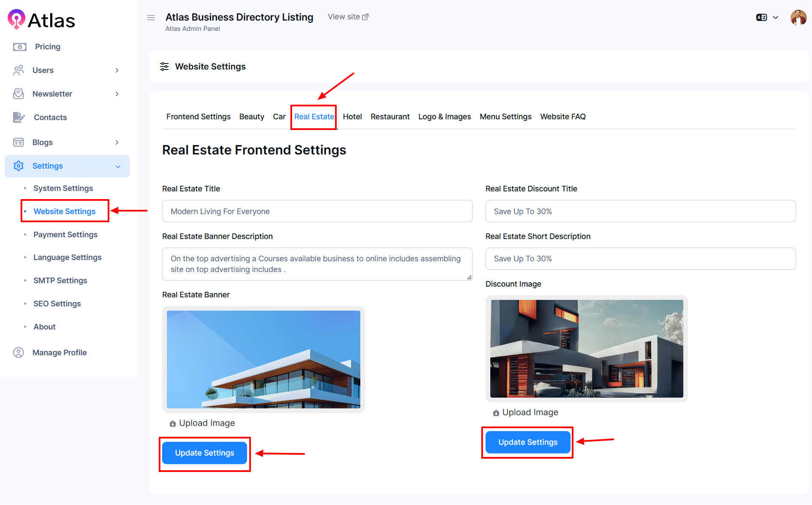Open the View site link
Image resolution: width=812 pixels, height=505 pixels.
[x=348, y=17]
